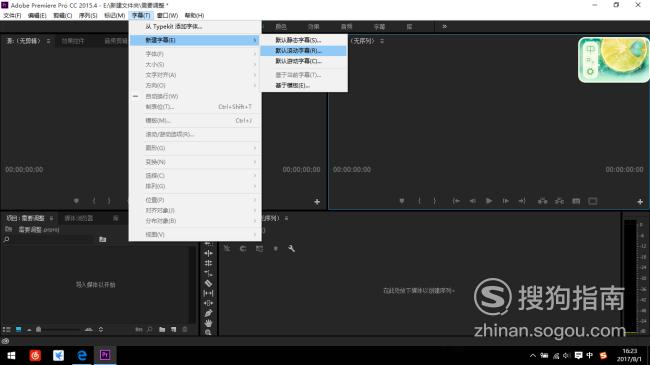Click Mark In in Program monitor
Image resolution: width=650 pixels, height=365 pixels.
point(420,201)
